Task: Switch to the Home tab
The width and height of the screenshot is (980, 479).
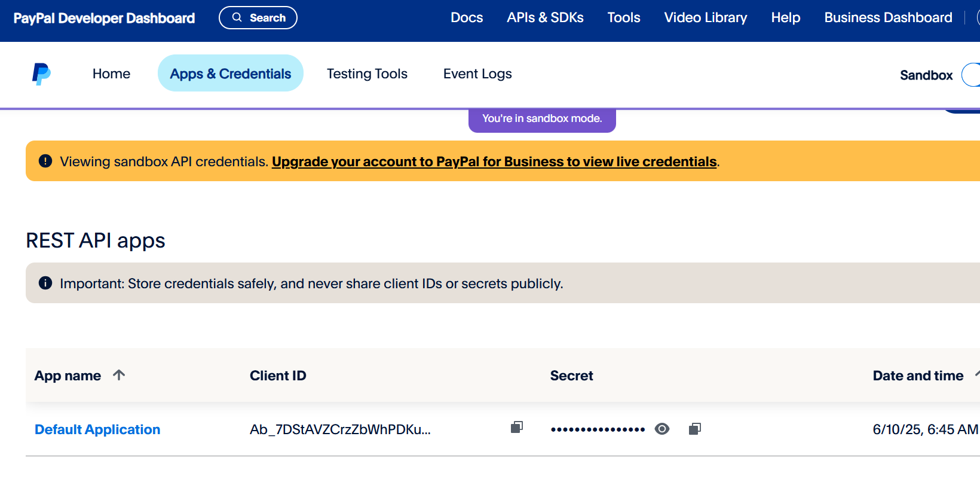Action: pos(111,74)
